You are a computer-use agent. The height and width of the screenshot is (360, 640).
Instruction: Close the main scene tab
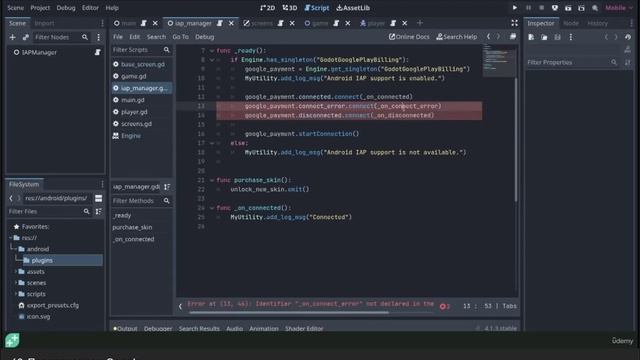[155, 23]
